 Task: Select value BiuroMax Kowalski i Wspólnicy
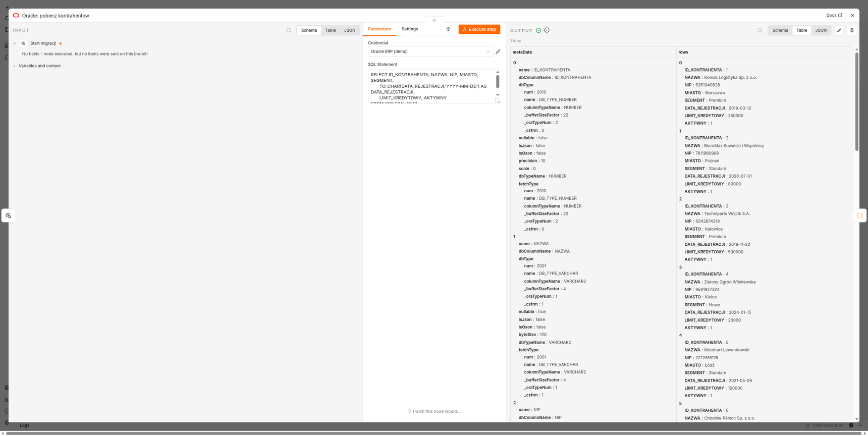[x=734, y=146]
